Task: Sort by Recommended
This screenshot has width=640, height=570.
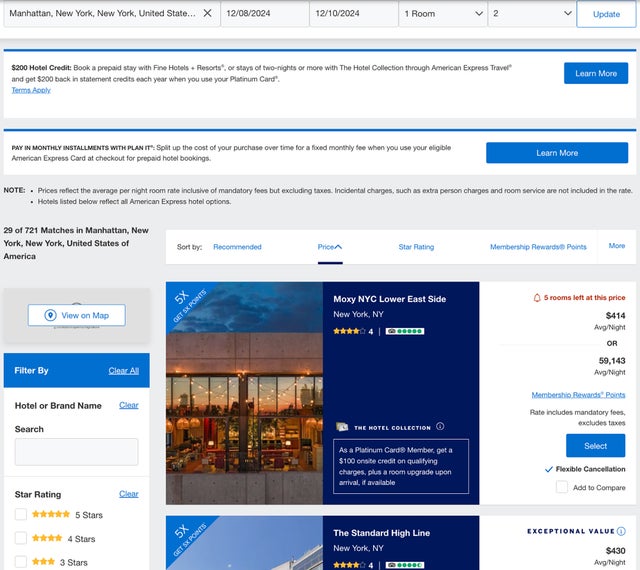Action: click(237, 247)
